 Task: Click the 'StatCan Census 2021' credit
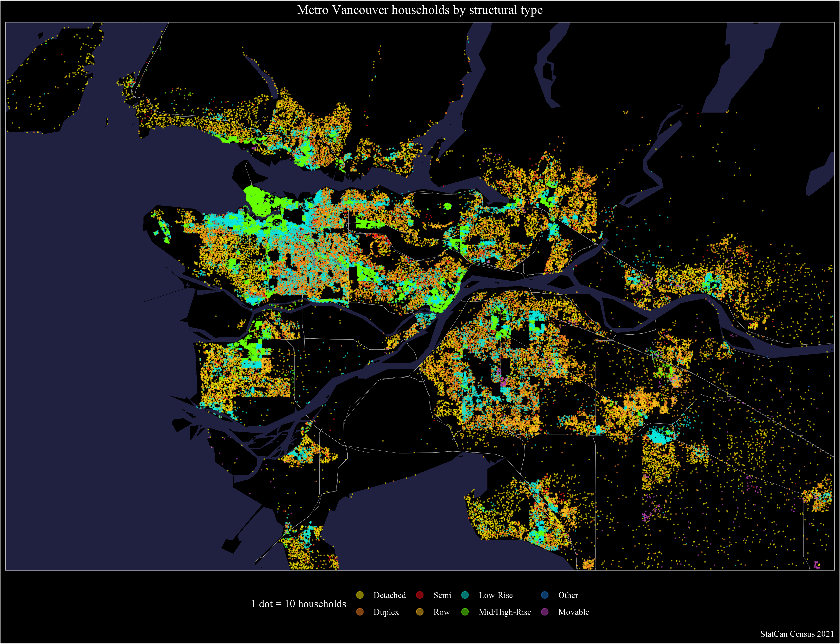coord(797,634)
